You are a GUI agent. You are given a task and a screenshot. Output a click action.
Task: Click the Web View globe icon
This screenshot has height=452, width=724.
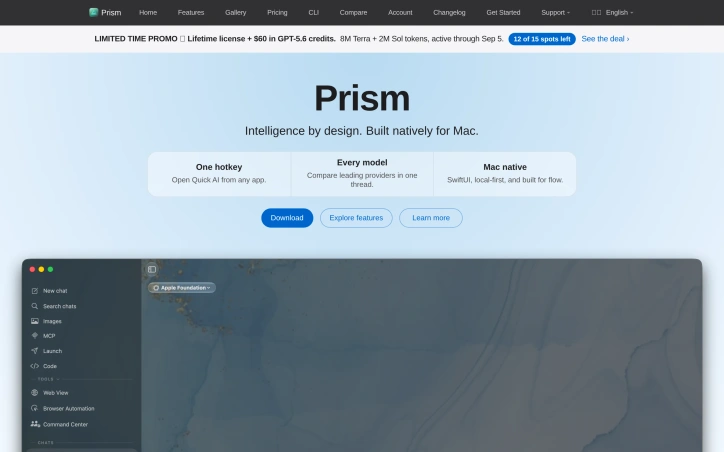tap(35, 393)
